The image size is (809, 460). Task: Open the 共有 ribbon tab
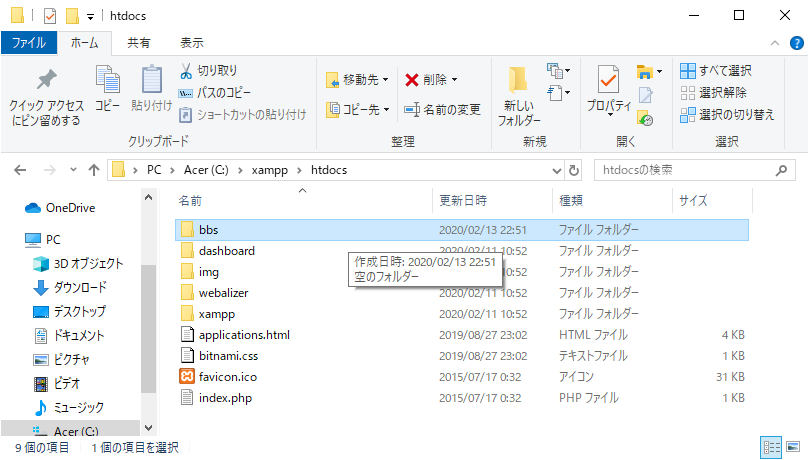click(139, 42)
